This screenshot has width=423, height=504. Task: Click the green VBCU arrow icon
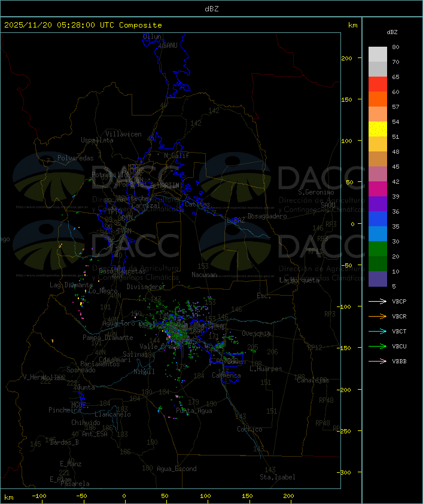coord(378,346)
